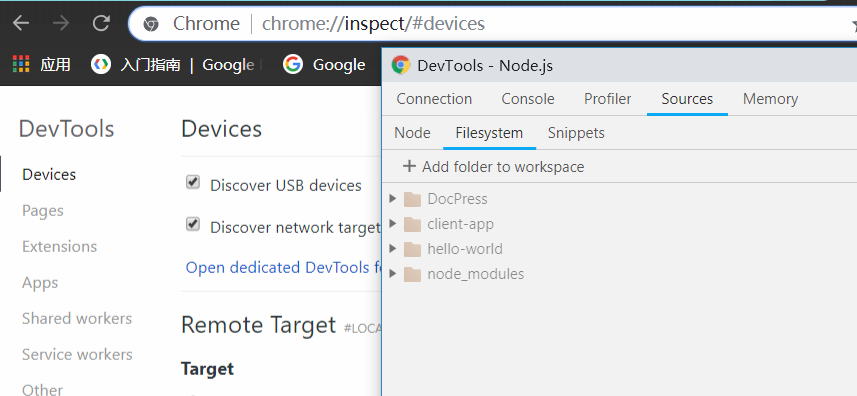
Task: Expand the DocPress folder tree arrow
Action: pos(392,199)
